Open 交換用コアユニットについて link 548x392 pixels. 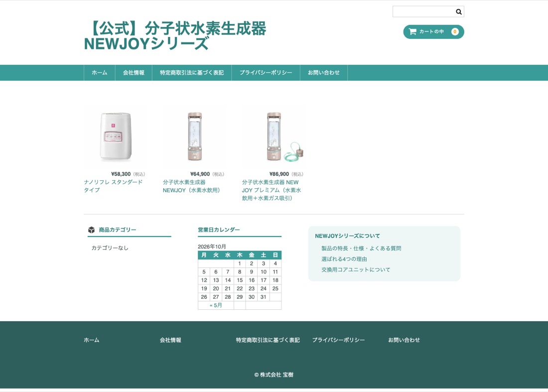tap(356, 270)
